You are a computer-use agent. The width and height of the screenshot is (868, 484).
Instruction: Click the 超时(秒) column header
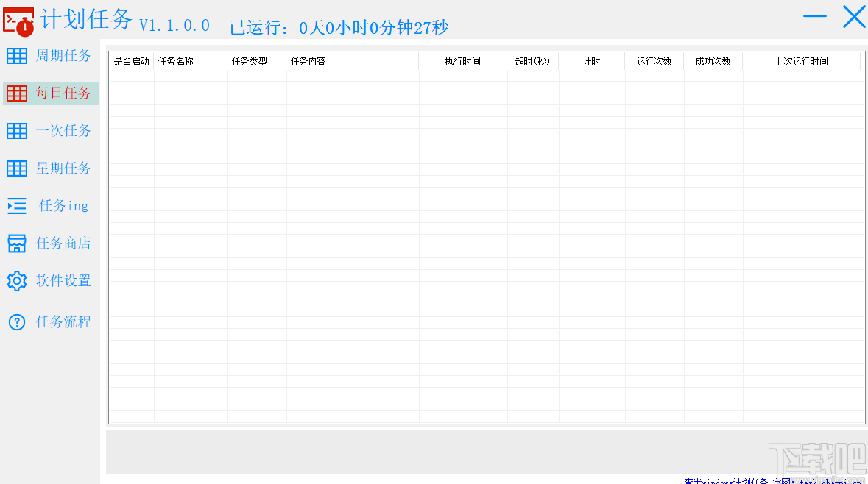point(532,62)
